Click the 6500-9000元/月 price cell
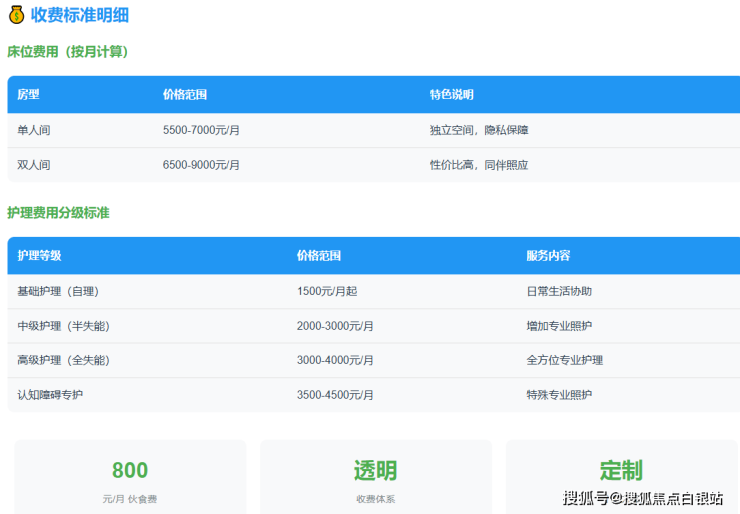The image size is (740, 514). coord(201,165)
